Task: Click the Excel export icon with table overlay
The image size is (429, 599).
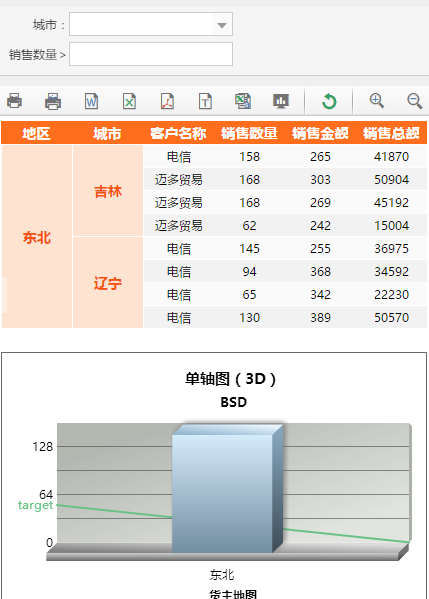Action: pyautogui.click(x=243, y=101)
